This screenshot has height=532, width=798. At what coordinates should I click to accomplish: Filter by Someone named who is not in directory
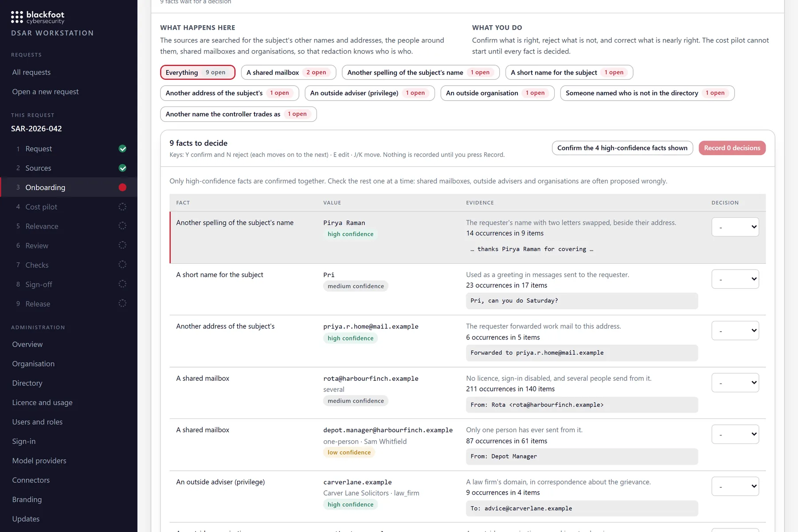pyautogui.click(x=647, y=93)
